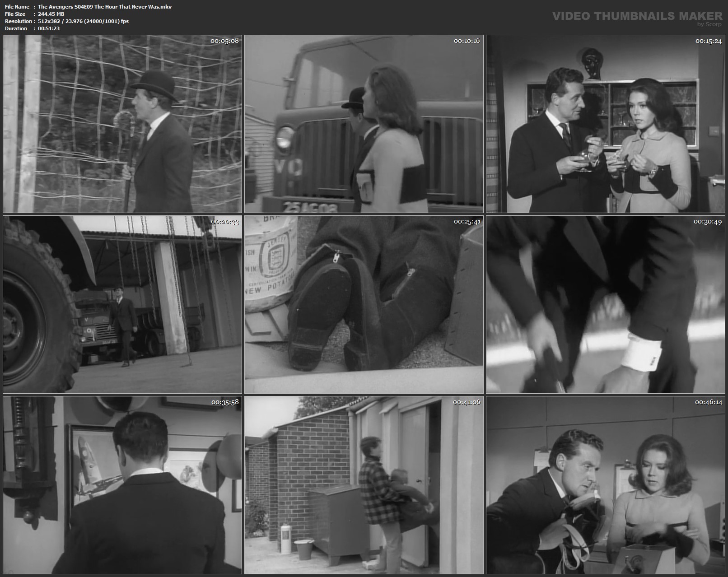Select the thumbnail at 00:20:33
This screenshot has height=577, width=728.
pos(122,304)
